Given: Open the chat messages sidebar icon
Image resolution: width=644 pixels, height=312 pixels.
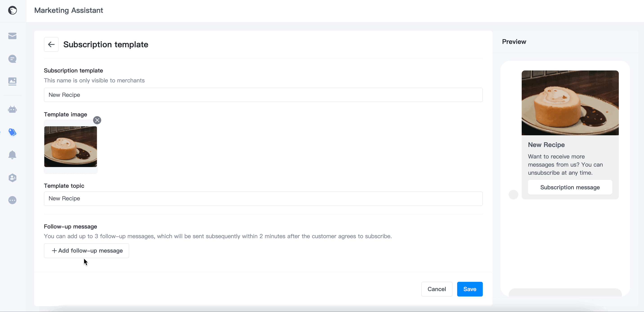Looking at the screenshot, I should (12, 59).
